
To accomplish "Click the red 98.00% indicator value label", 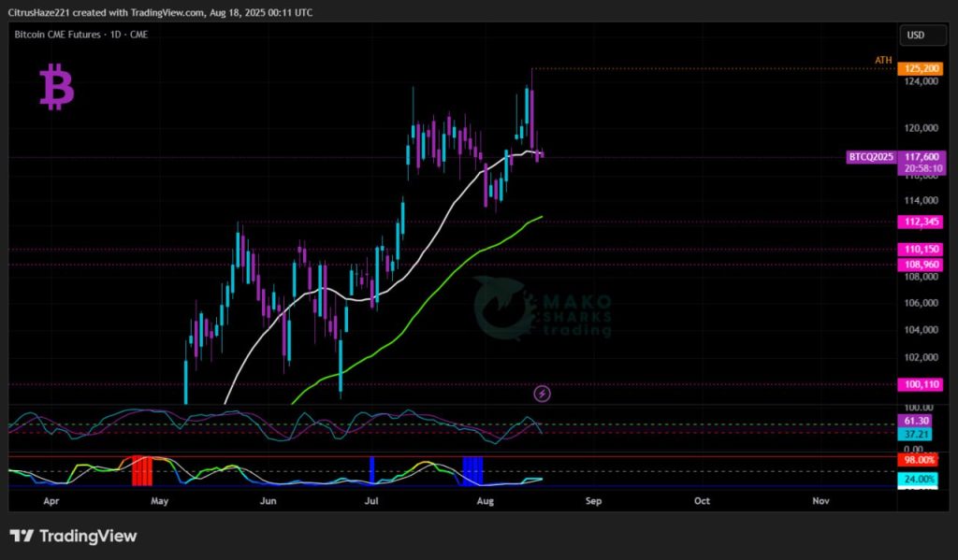I will click(917, 461).
